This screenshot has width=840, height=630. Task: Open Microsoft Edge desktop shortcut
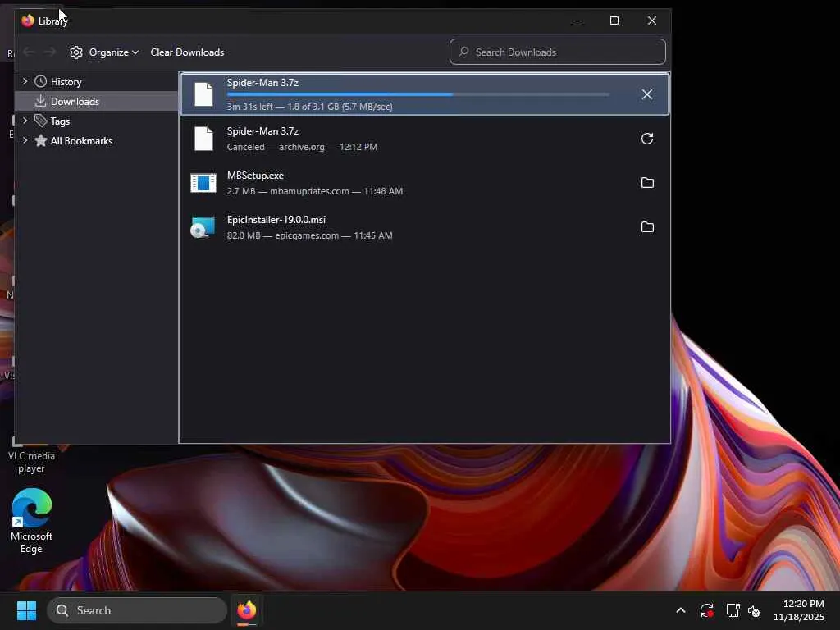pos(32,521)
